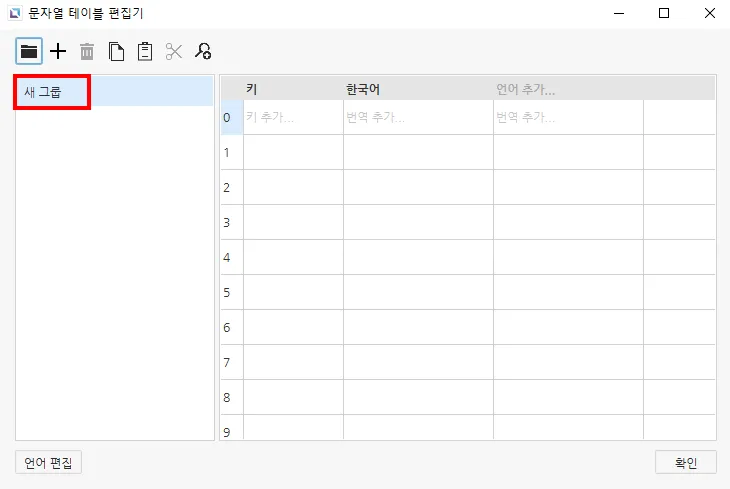This screenshot has width=730, height=489.
Task: Select row header 0
Action: coord(231,117)
